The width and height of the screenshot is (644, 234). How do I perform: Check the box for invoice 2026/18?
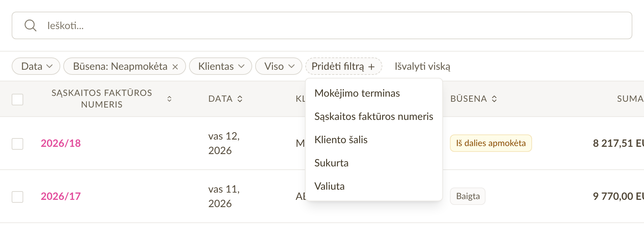click(x=17, y=144)
